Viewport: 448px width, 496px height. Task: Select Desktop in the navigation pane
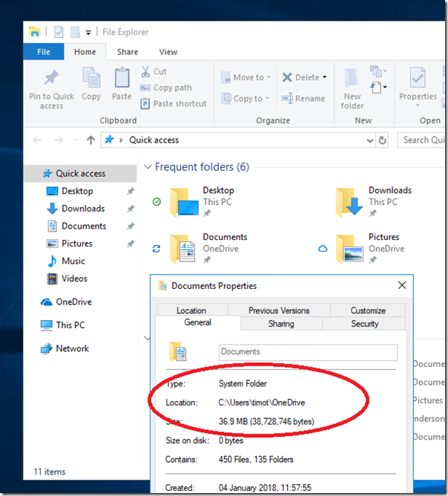77,191
